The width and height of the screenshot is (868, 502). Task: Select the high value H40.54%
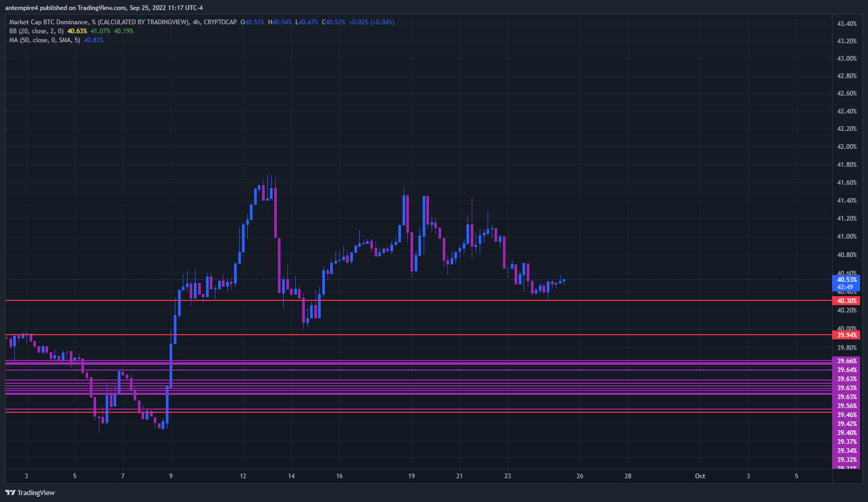click(279, 22)
